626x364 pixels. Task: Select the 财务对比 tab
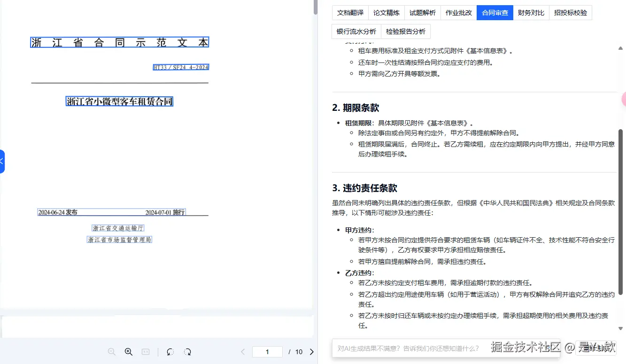[x=531, y=13]
